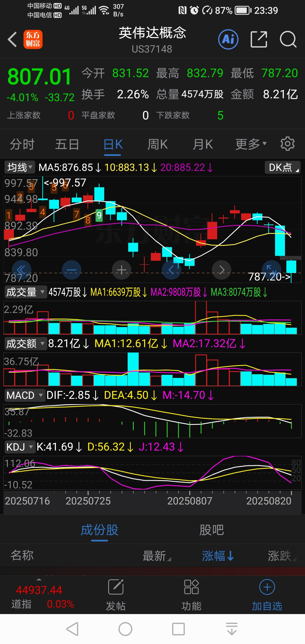
Task: Tap date label 20250807 on axis
Action: pos(189,501)
